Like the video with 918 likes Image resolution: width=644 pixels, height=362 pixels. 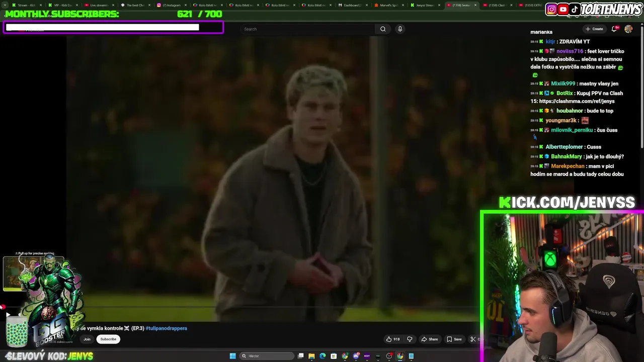pyautogui.click(x=393, y=339)
